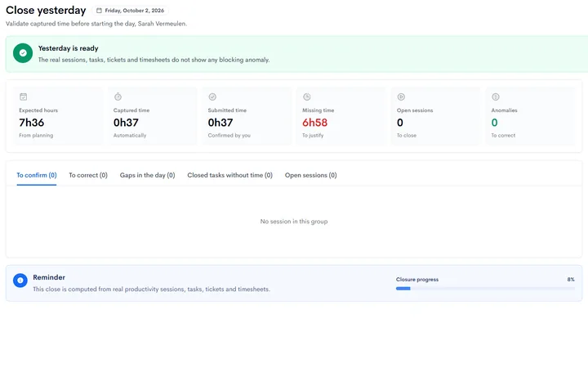Click the Captured time stopwatch icon
588x368 pixels.
coord(118,96)
